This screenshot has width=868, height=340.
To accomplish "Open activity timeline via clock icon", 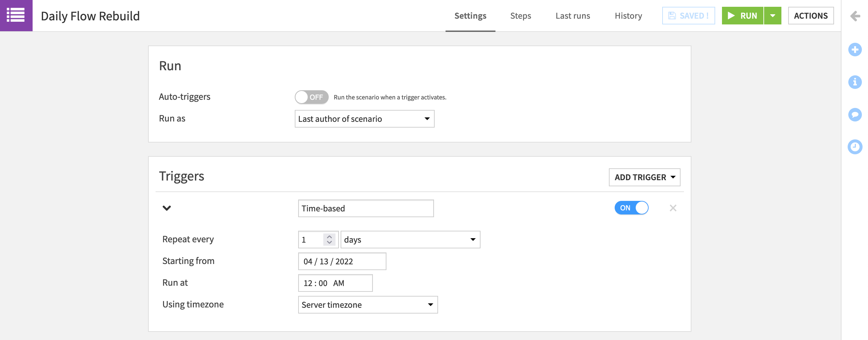I will (855, 147).
